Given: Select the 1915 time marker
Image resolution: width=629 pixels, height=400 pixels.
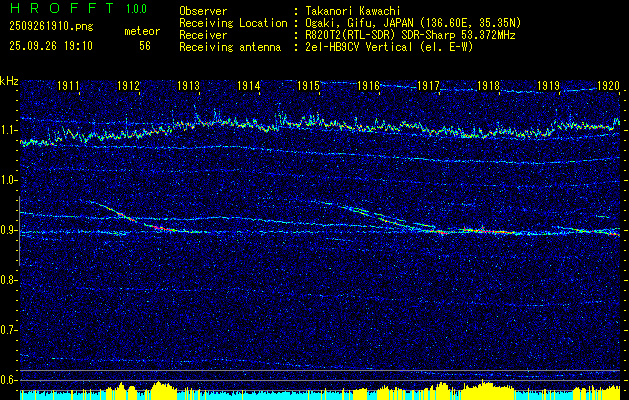Looking at the screenshot, I should (x=308, y=87).
